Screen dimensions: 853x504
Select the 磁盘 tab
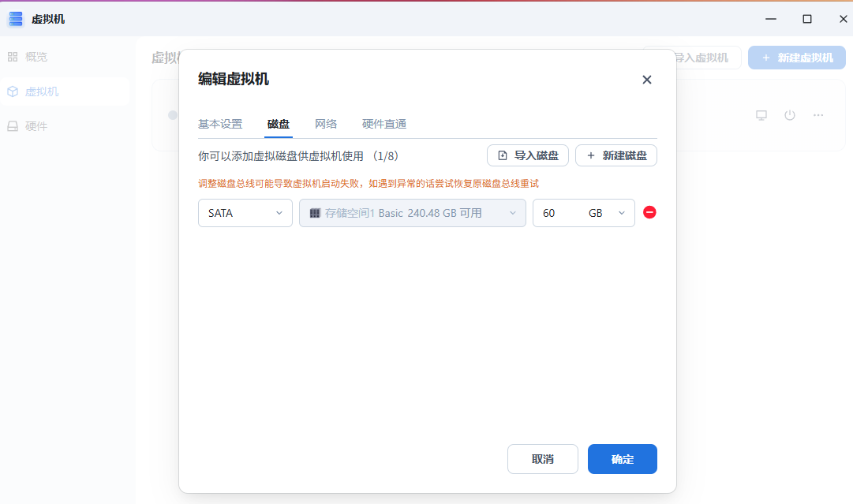click(278, 124)
